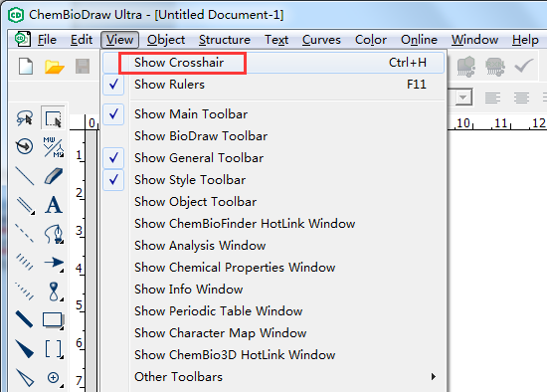Open the Help menu
Screen dimensions: 547x392
click(525, 40)
